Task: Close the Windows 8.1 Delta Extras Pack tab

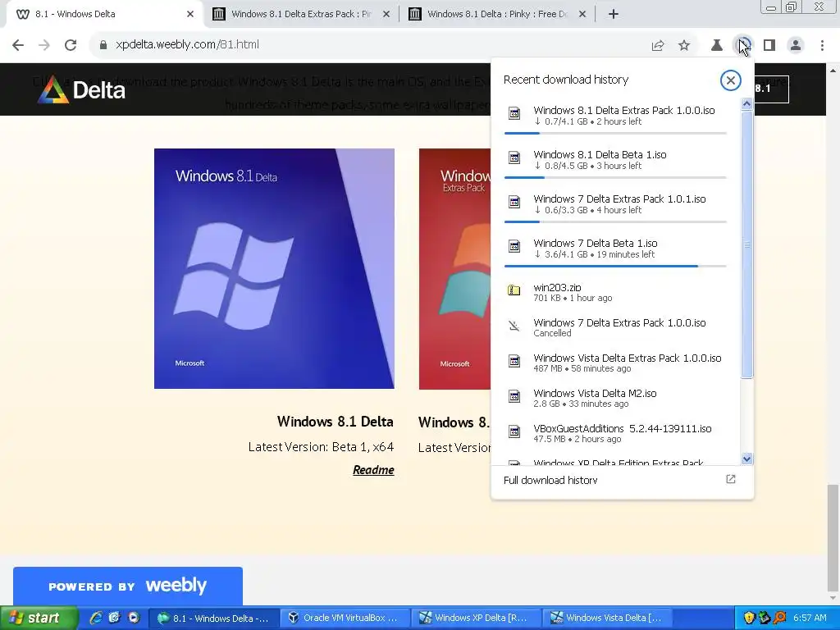Action: point(386,15)
